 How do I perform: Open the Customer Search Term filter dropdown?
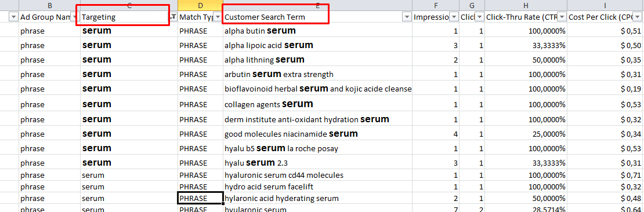click(407, 17)
